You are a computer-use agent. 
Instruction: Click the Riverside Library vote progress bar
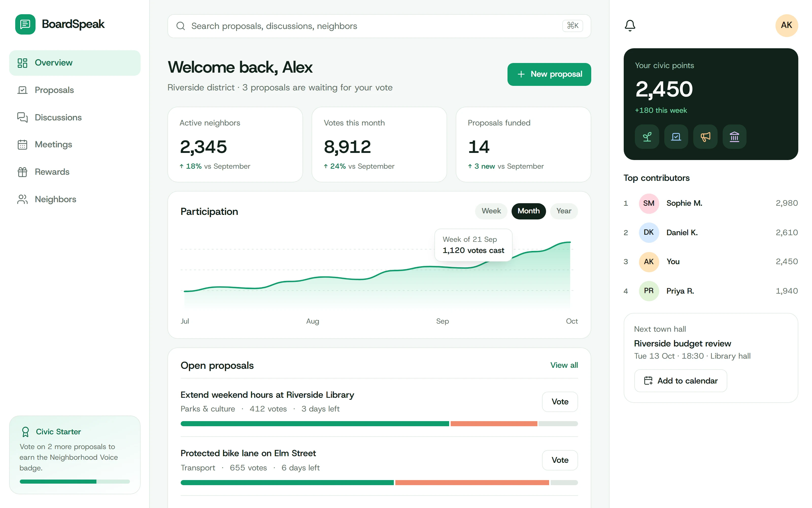(x=379, y=424)
